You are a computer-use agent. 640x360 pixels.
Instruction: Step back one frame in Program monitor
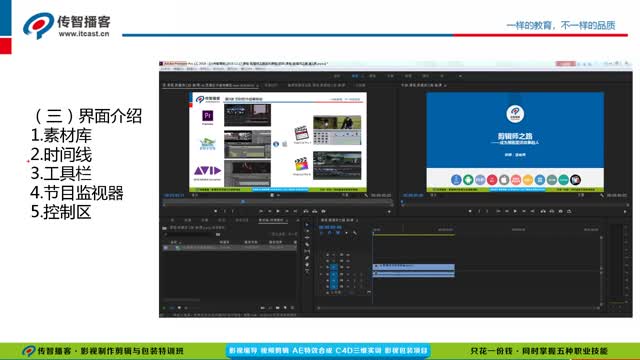(x=507, y=211)
